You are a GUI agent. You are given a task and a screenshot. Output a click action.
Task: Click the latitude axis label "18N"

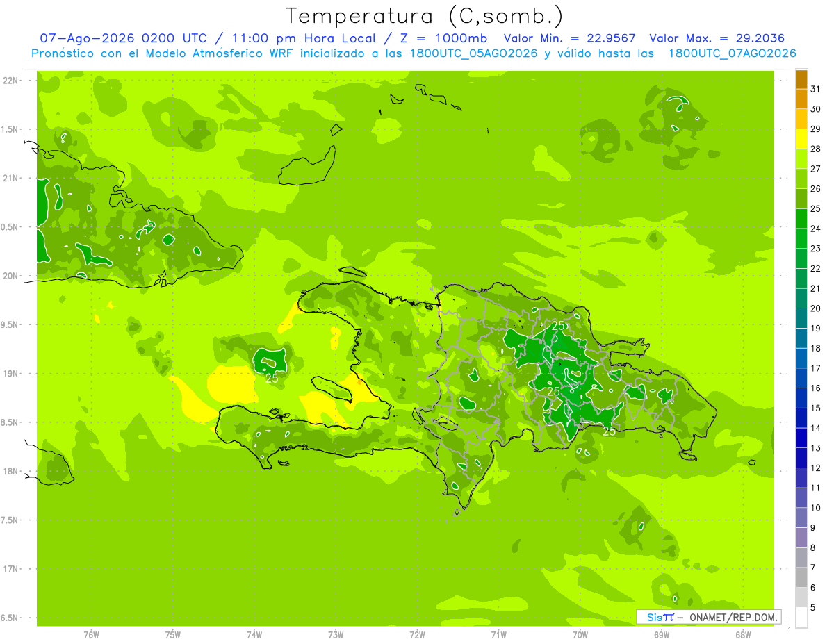pyautogui.click(x=11, y=471)
